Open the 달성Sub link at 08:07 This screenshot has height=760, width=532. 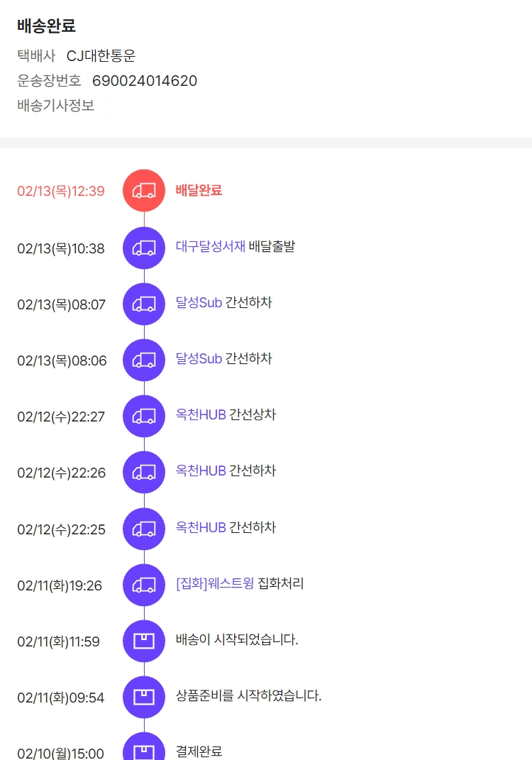pos(199,303)
